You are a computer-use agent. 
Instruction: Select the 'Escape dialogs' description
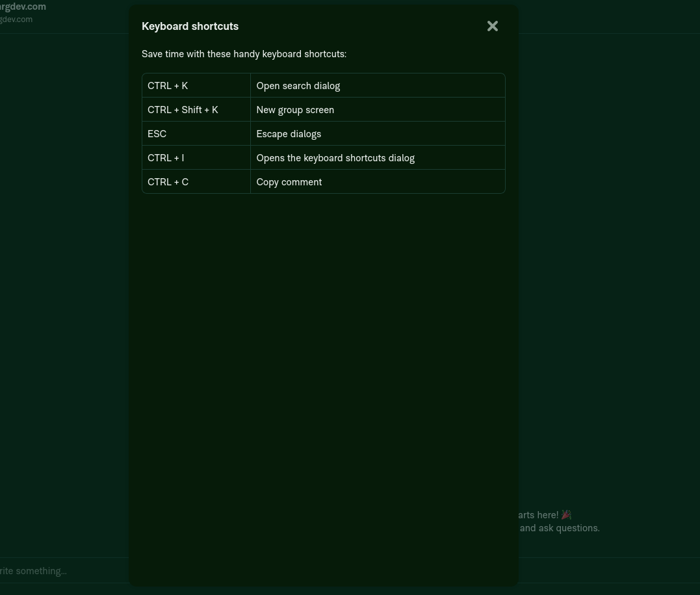[x=289, y=134]
